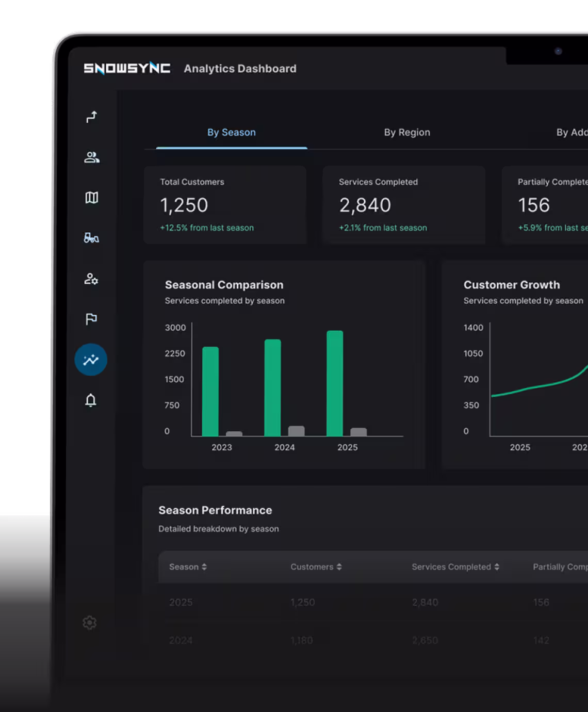Viewport: 588px width, 712px height.
Task: Click the green 2024 bar in Seasonal Comparison
Action: [273, 388]
